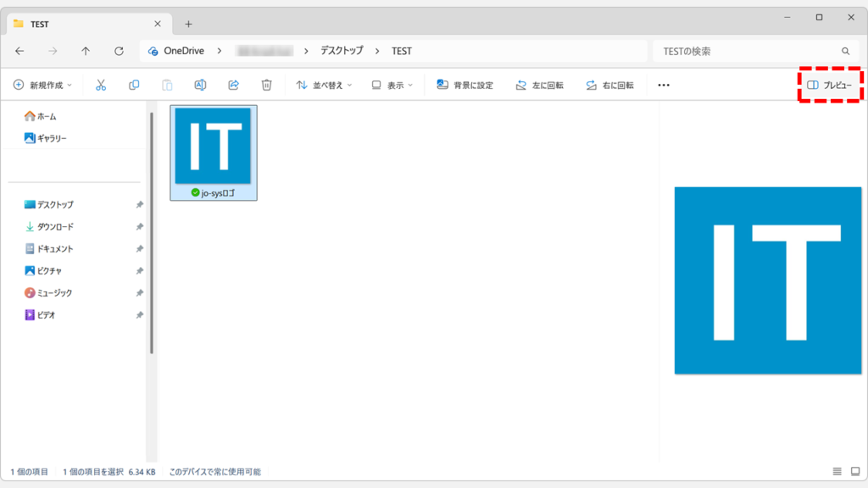Open the three-dot more options menu
Screen dimensions: 868x488
664,85
